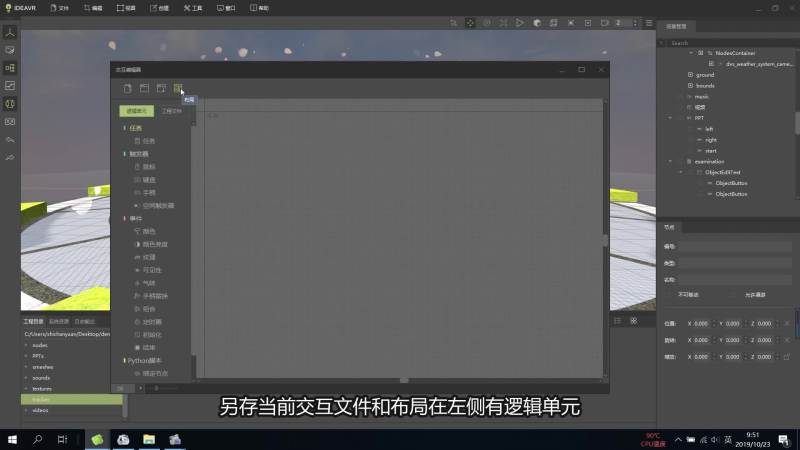Select the 逻辑单元 tab
Image resolution: width=800 pixels, height=450 pixels.
tap(136, 111)
